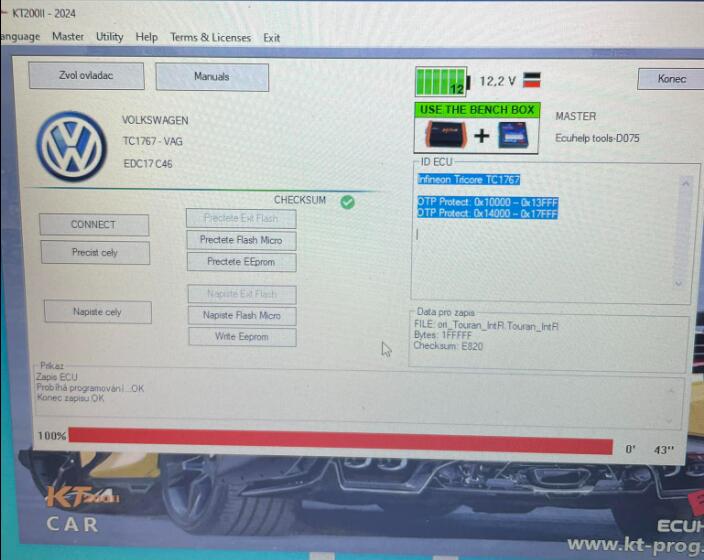Screen dimensions: 704x560
Task: Click the FILE ori_Touran_IntR text
Action: 486,326
